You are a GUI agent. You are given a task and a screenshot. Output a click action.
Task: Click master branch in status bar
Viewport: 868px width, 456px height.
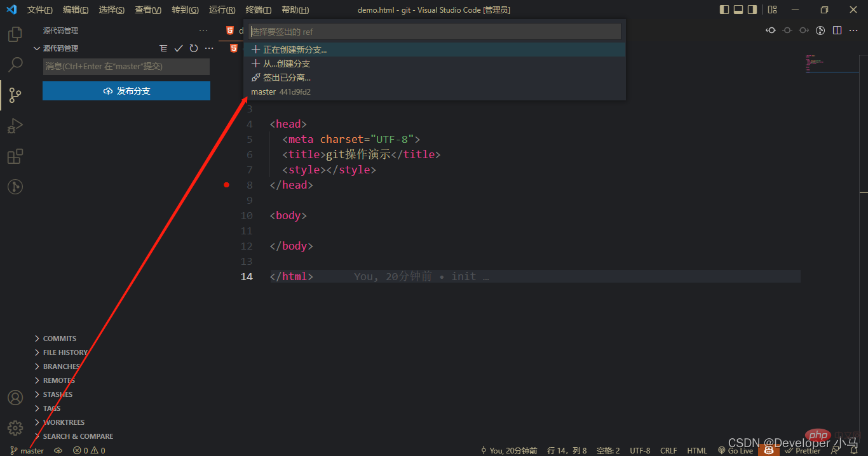27,450
